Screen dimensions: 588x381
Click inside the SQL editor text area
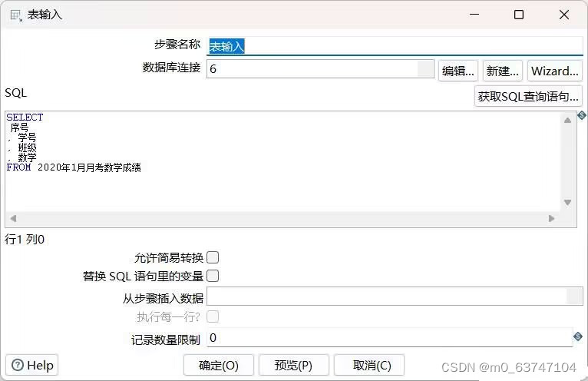click(x=283, y=161)
